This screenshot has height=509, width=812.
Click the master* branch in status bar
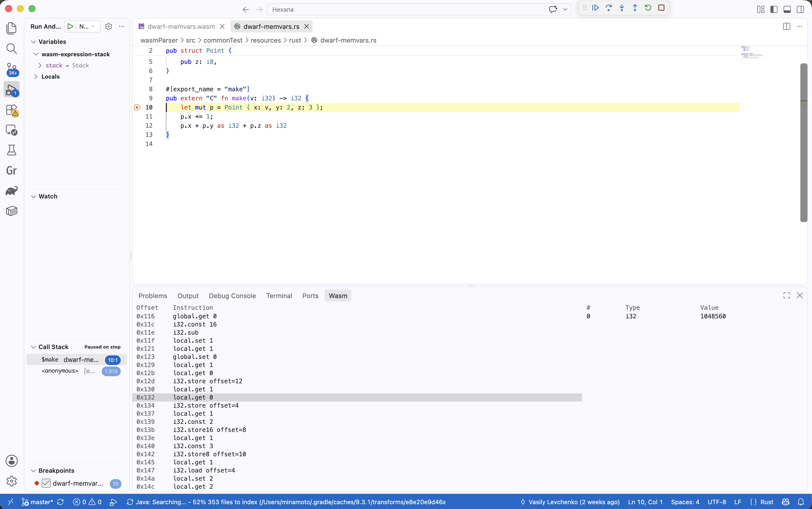(37, 502)
